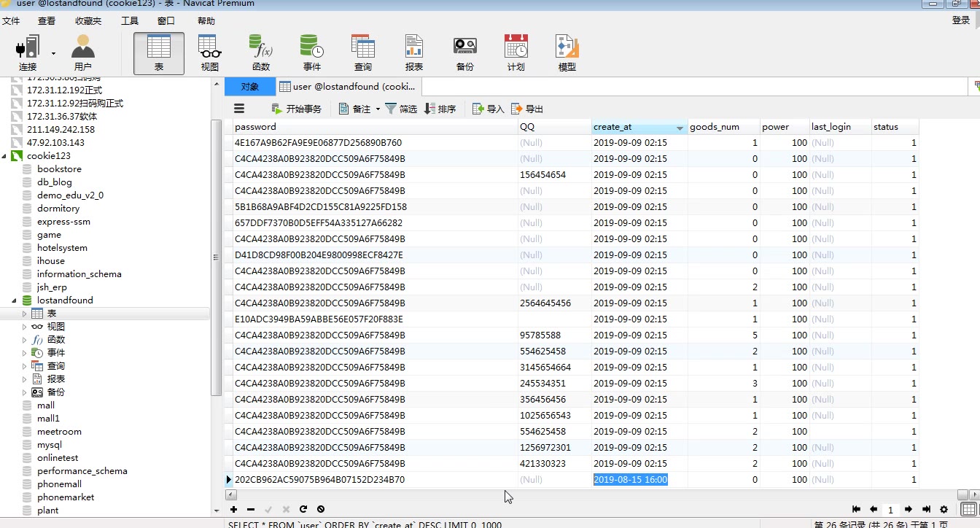Viewport: 980px width, 528px height.
Task: Open record limit settings gear
Action: pyautogui.click(x=944, y=509)
